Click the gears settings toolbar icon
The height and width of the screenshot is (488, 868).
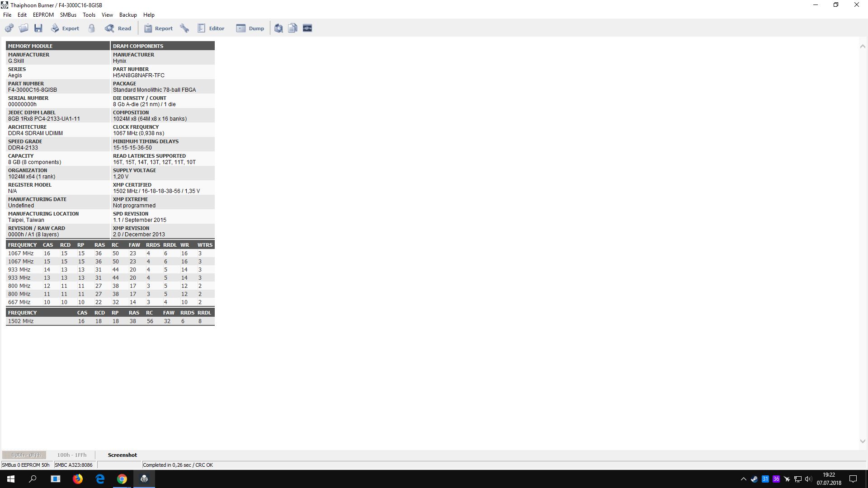tap(9, 28)
